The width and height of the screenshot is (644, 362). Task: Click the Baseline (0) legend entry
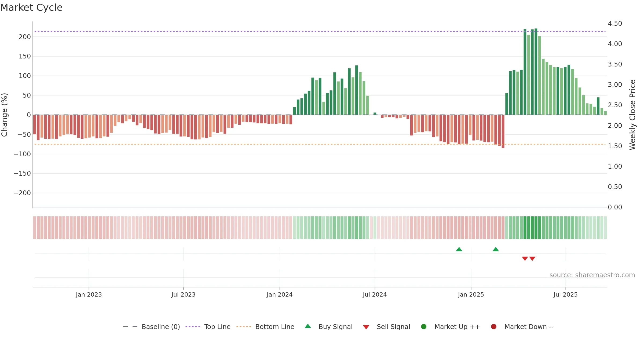tap(151, 327)
